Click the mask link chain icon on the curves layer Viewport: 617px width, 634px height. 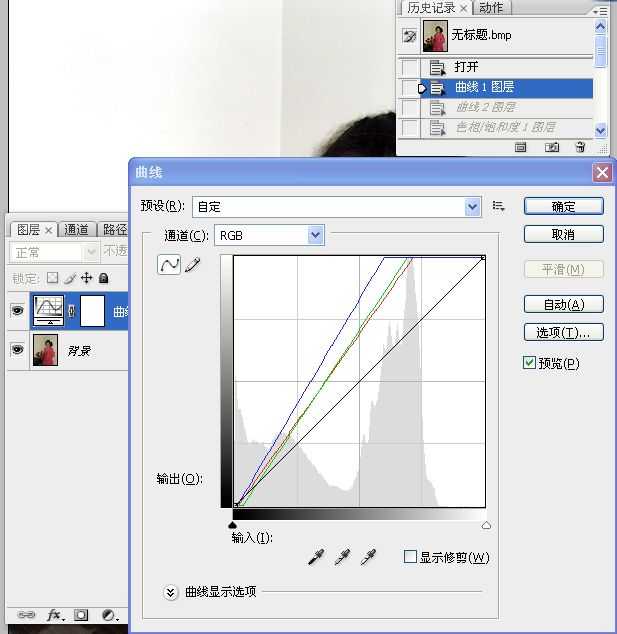click(72, 311)
